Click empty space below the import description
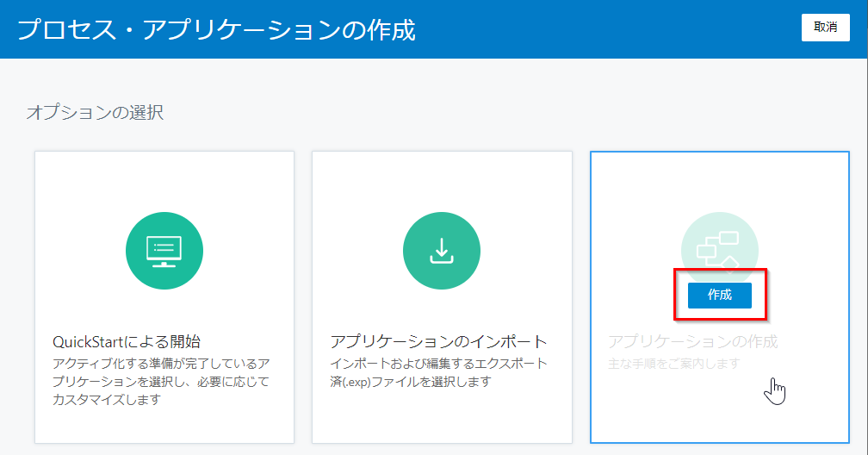 click(x=442, y=418)
